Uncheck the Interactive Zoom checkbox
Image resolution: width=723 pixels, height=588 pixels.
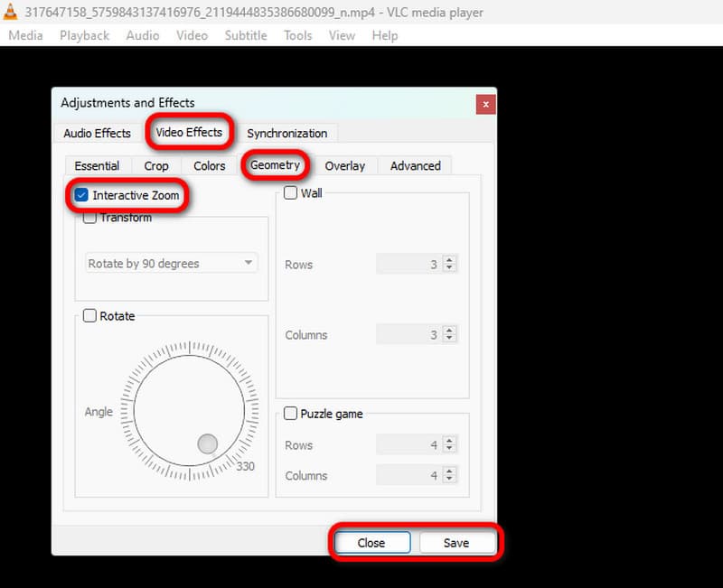point(81,195)
